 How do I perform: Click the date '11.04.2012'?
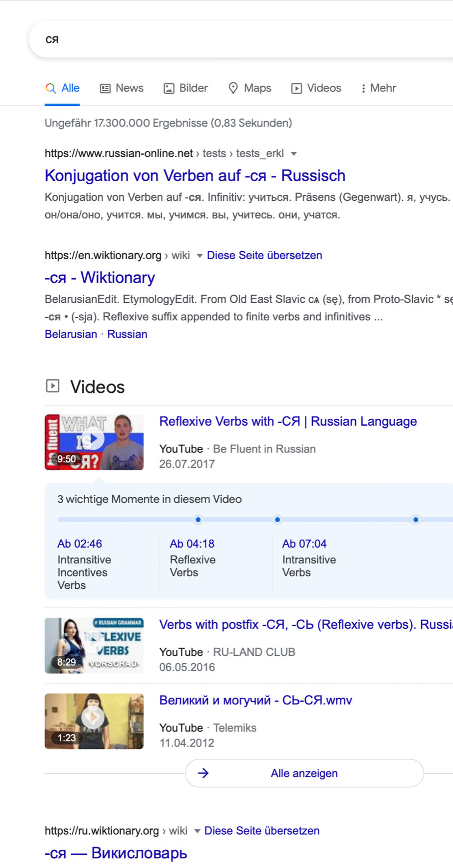(x=187, y=743)
